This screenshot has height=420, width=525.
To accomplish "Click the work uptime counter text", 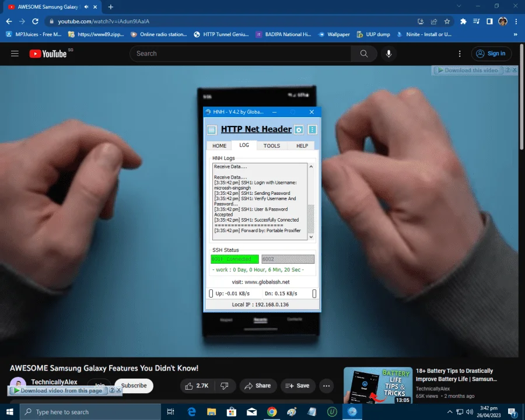I will click(258, 269).
